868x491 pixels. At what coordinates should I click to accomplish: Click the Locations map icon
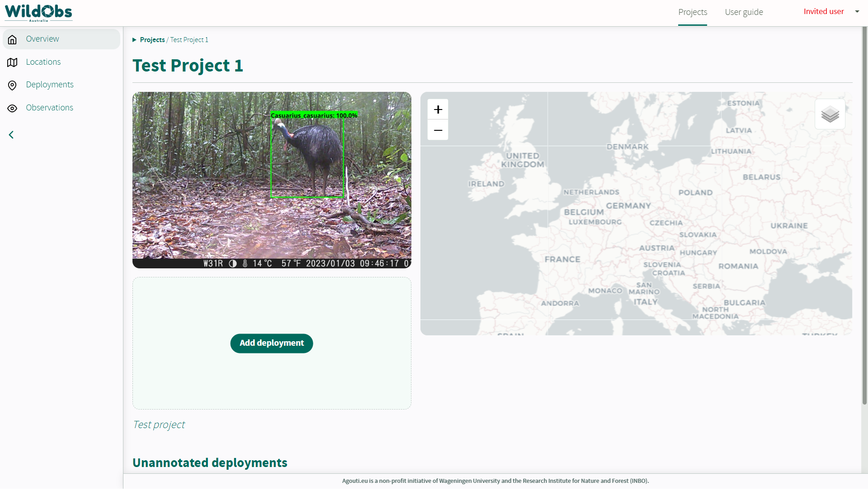pyautogui.click(x=12, y=62)
